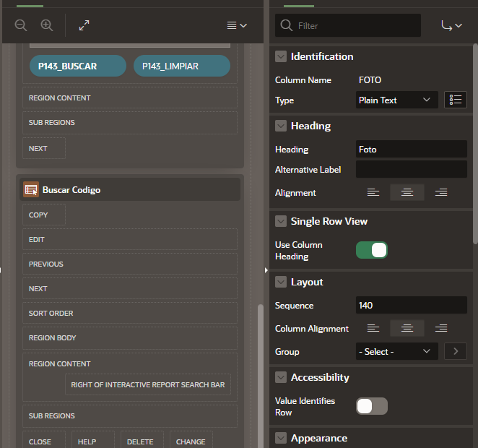This screenshot has width=478, height=448.
Task: Click the SORT ORDER position slot
Action: coord(130,313)
